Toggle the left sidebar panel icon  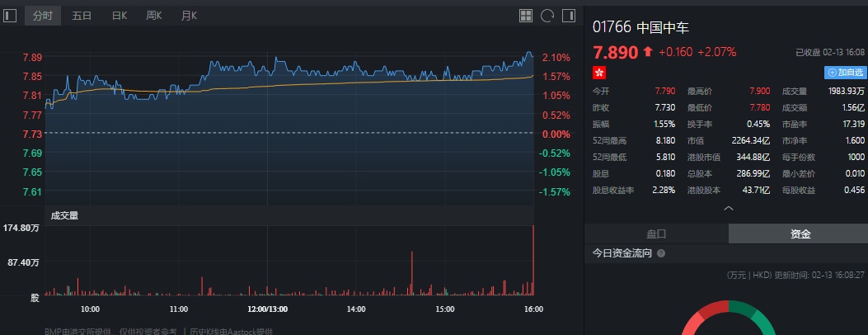coord(11,16)
